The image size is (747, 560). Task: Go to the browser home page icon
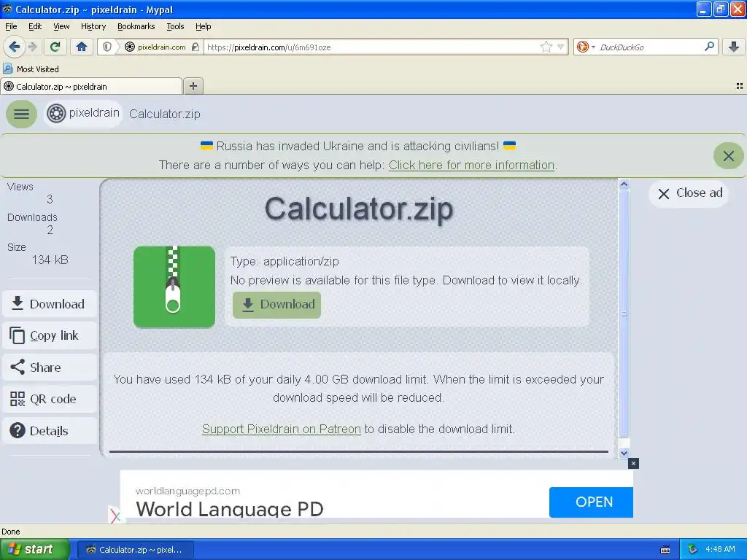(x=82, y=47)
